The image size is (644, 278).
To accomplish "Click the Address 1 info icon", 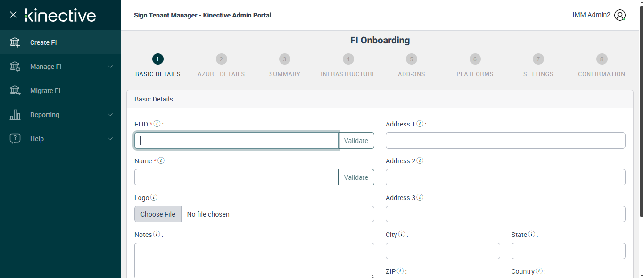I will click(x=420, y=124).
